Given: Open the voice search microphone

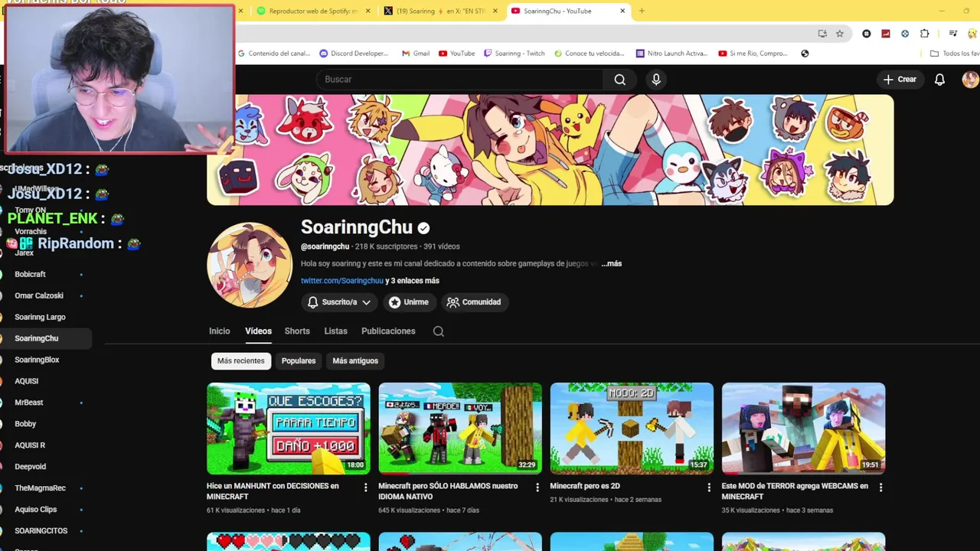Looking at the screenshot, I should 656,80.
